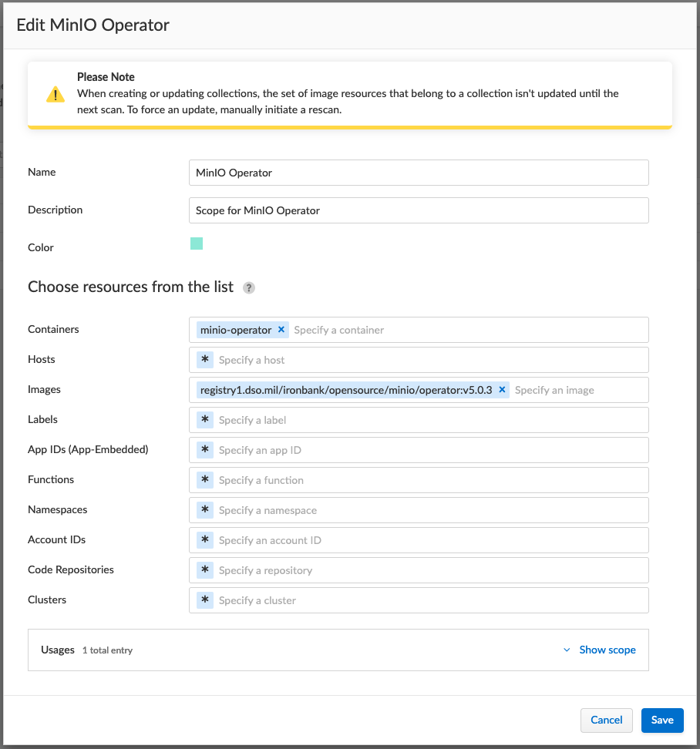Click the wildcard asterisk in Hosts field
The image size is (700, 749).
coord(205,360)
